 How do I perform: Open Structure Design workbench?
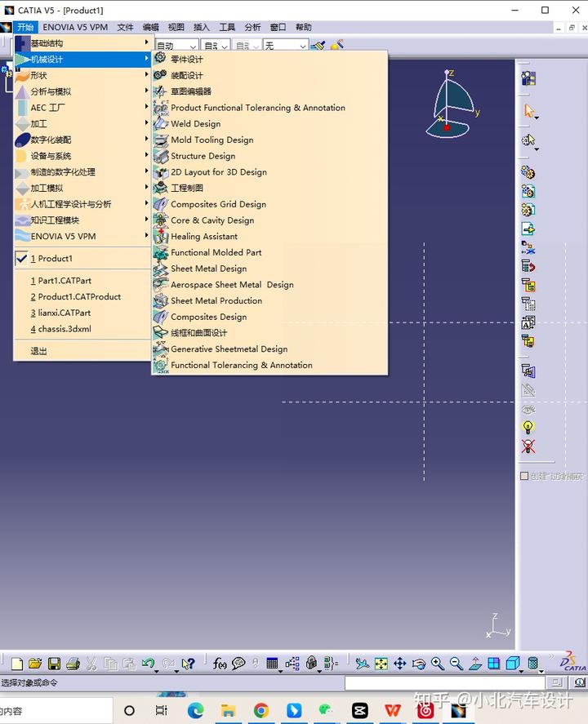[269, 156]
